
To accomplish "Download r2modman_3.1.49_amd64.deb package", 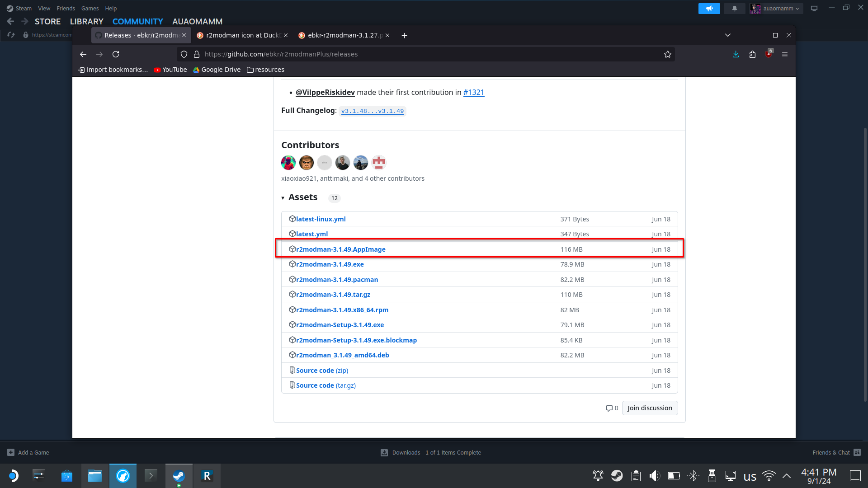I will click(343, 355).
